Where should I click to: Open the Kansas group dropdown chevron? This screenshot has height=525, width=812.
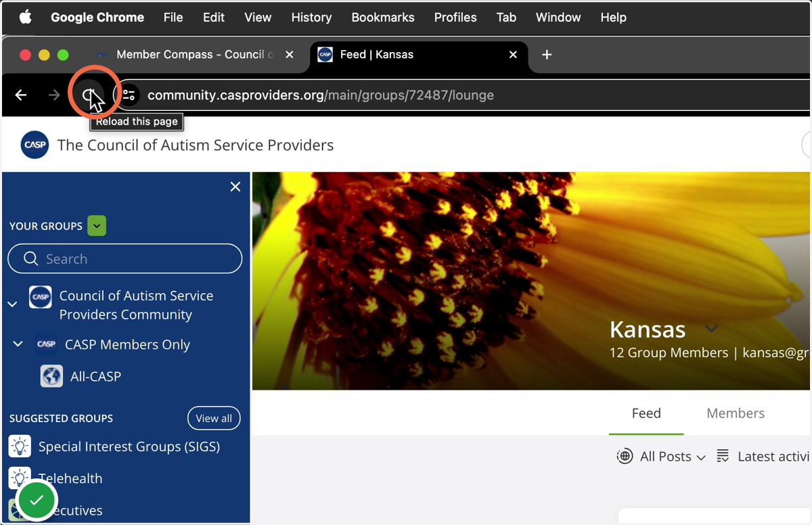click(x=711, y=329)
